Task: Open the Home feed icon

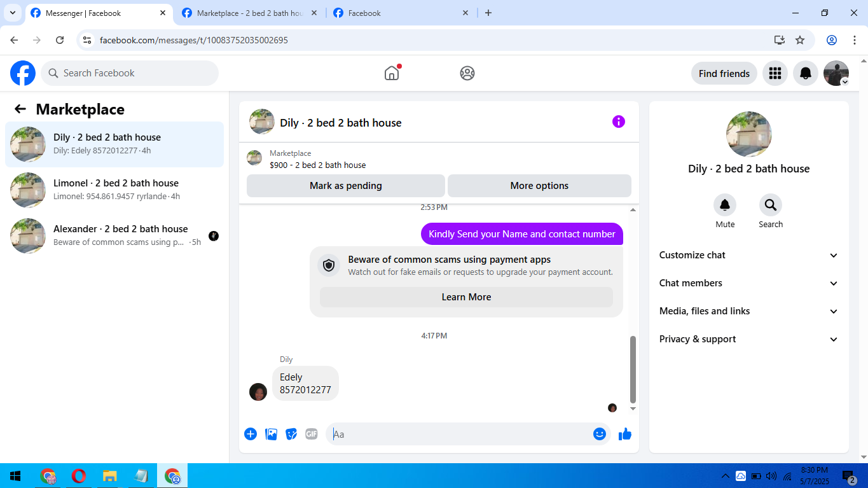Action: click(392, 73)
